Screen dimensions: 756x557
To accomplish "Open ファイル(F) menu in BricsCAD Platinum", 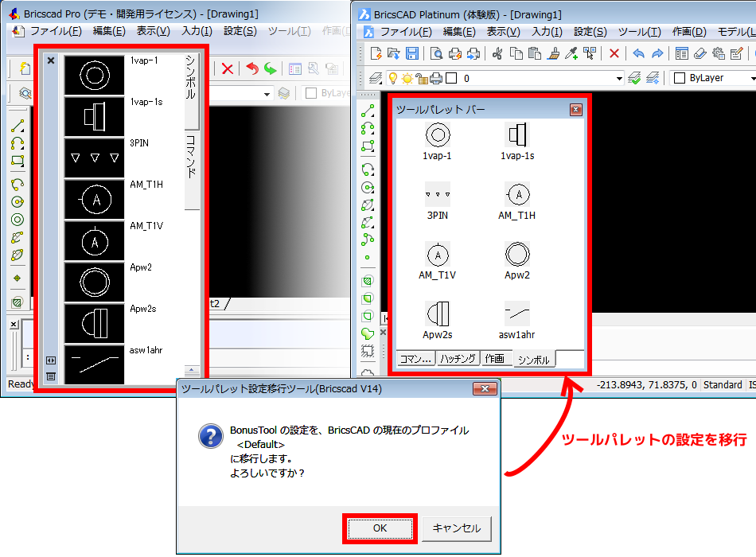I will click(x=406, y=32).
